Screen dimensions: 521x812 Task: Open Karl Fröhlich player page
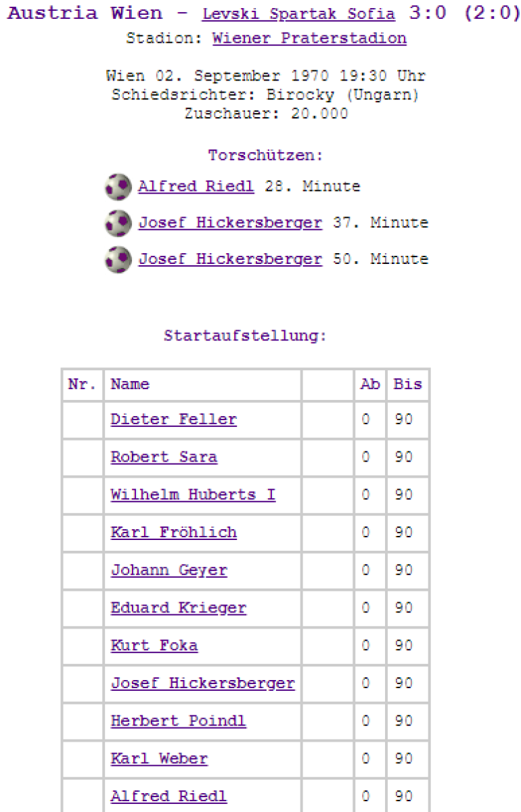pos(174,533)
